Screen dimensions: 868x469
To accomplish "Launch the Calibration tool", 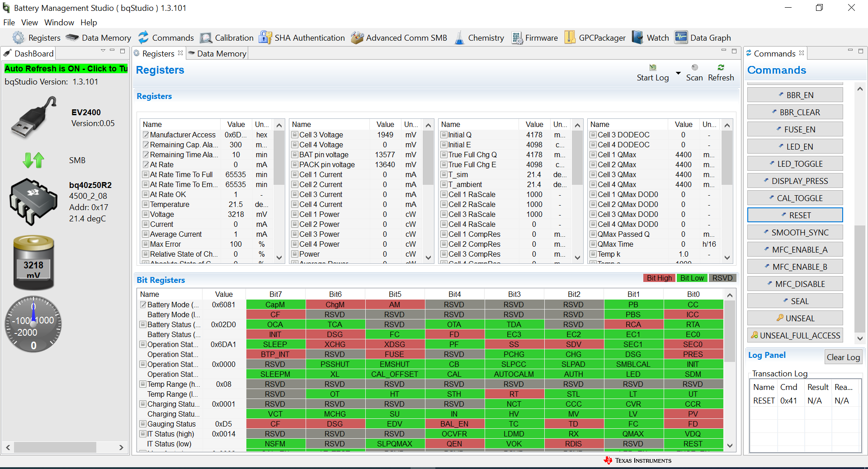I will [x=226, y=38].
